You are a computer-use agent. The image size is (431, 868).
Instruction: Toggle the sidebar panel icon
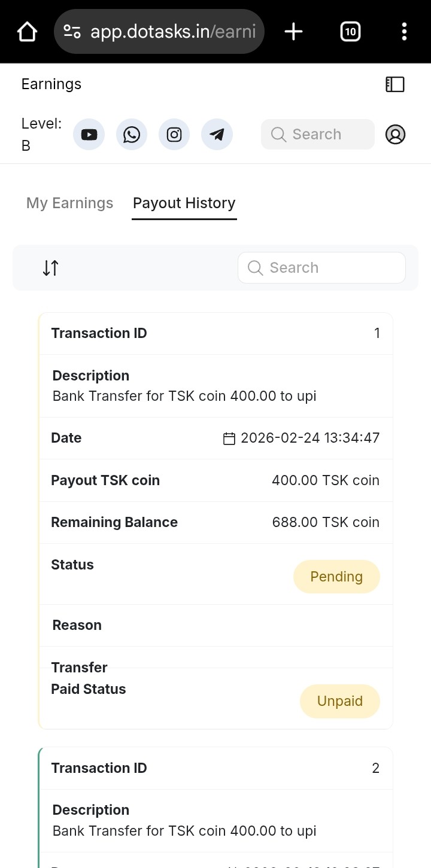click(x=395, y=84)
